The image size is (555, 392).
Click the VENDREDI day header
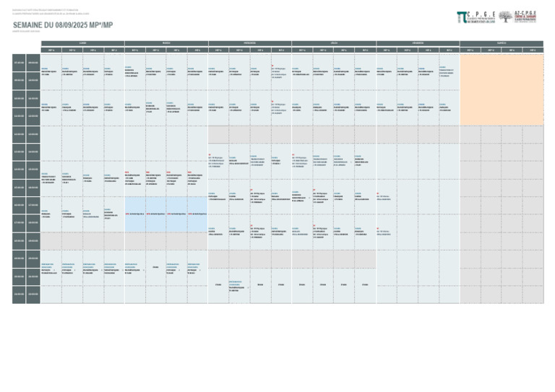point(418,43)
